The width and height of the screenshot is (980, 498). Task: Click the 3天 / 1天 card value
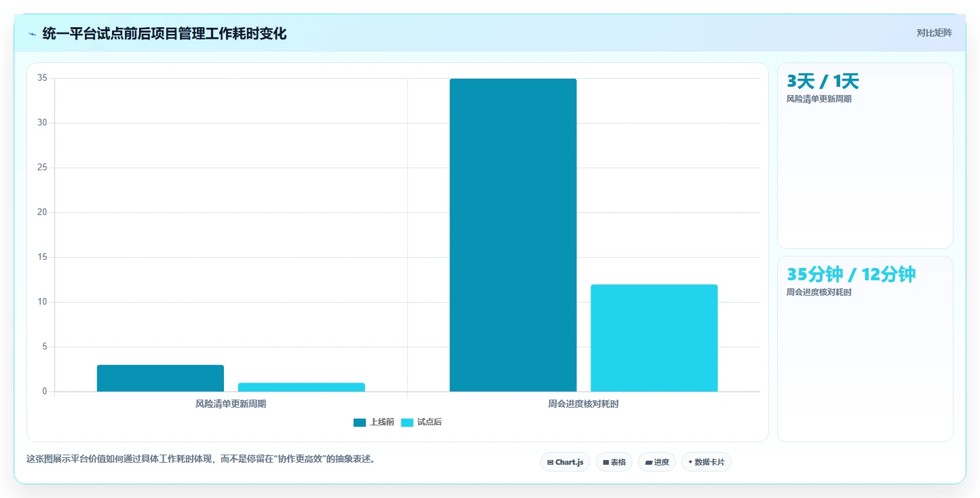pos(823,81)
